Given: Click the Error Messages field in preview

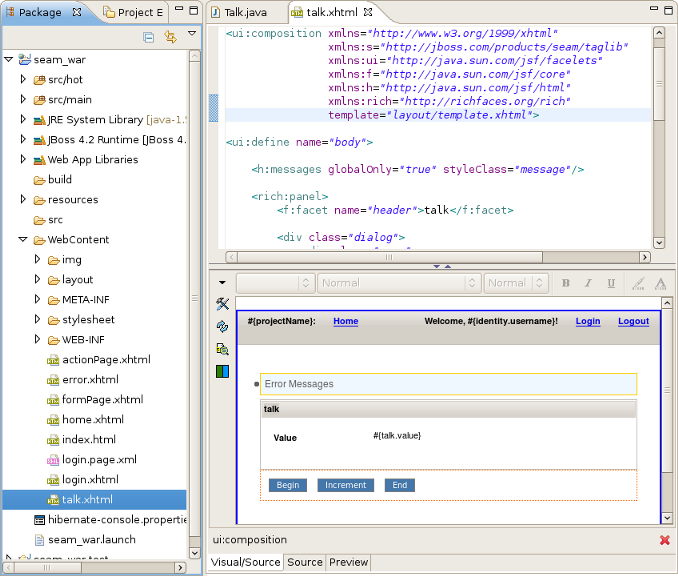Looking at the screenshot, I should click(x=448, y=384).
